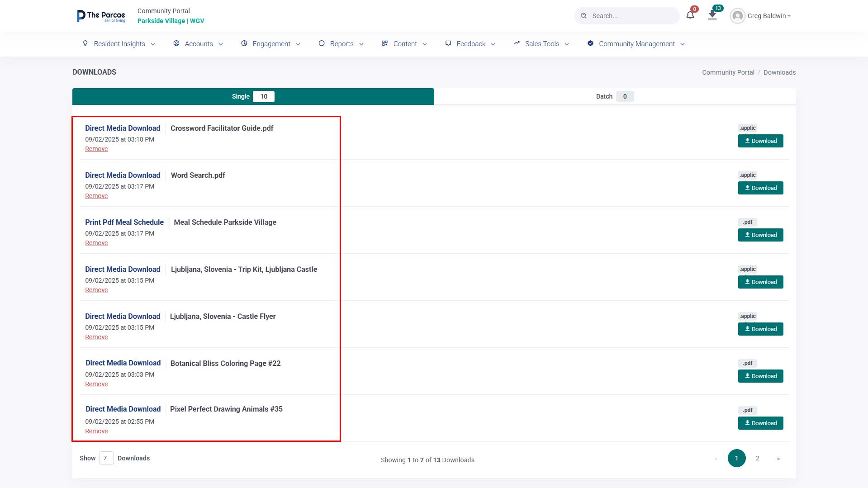Click the Accounts person icon
The image size is (868, 488).
(x=176, y=43)
